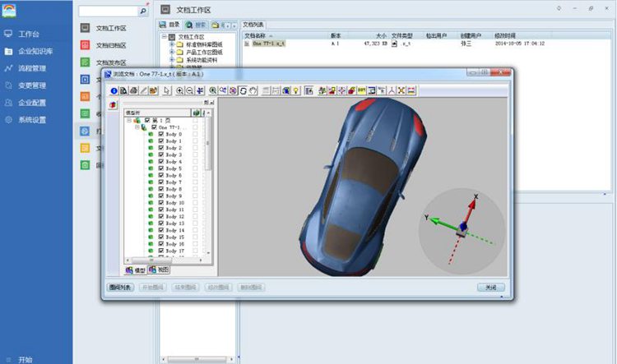Click the search magnifier icon in sidebar

(143, 12)
